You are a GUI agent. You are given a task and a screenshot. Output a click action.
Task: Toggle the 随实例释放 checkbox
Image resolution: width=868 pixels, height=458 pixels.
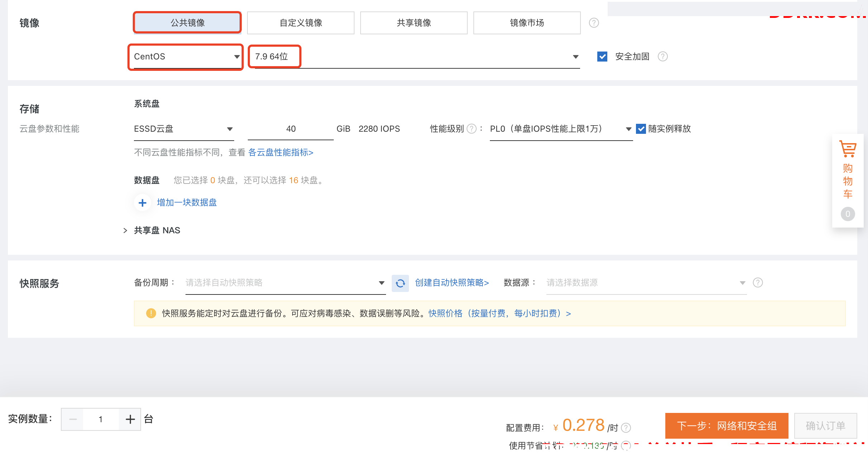click(641, 129)
